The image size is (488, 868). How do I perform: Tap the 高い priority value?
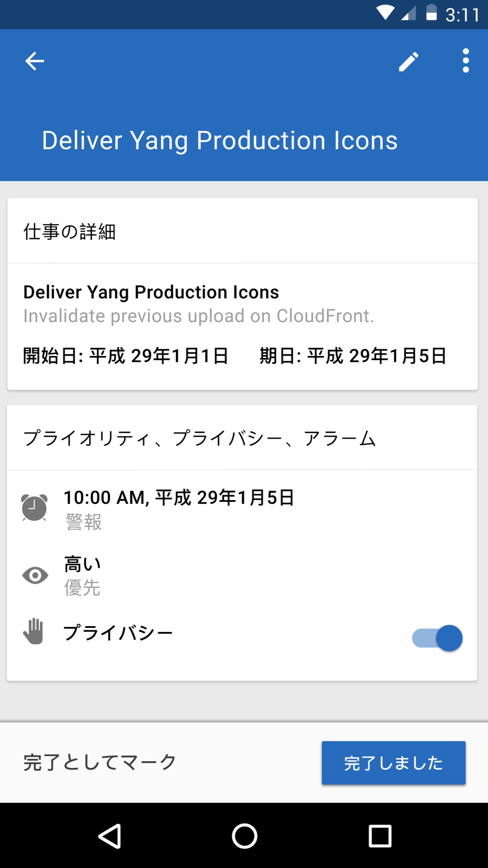click(83, 564)
